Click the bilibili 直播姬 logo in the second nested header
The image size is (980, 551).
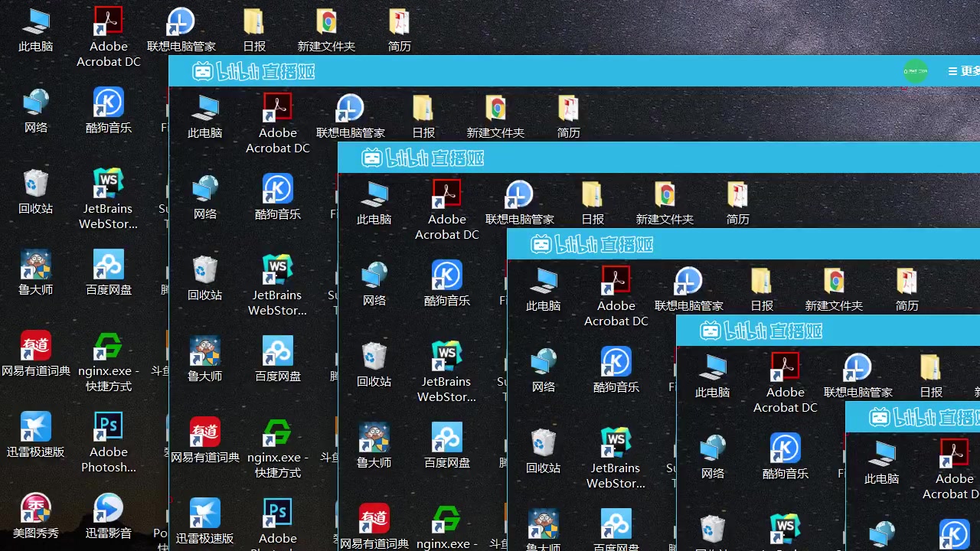[x=423, y=158]
